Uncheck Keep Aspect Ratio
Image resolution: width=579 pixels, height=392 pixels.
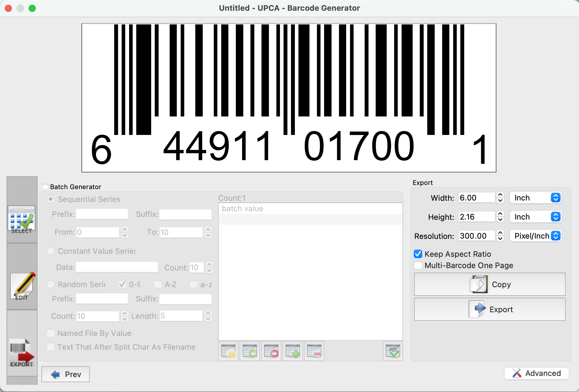coord(418,254)
